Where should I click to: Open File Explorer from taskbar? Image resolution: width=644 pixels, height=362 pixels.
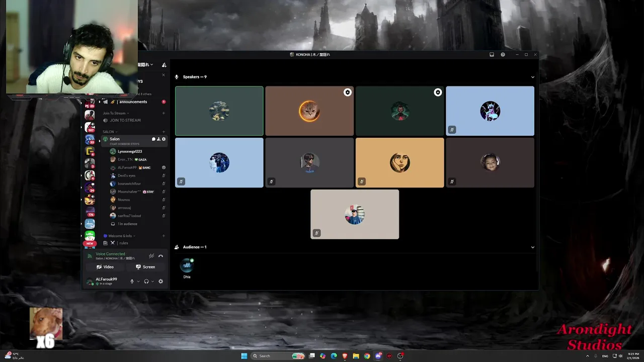[356, 356]
